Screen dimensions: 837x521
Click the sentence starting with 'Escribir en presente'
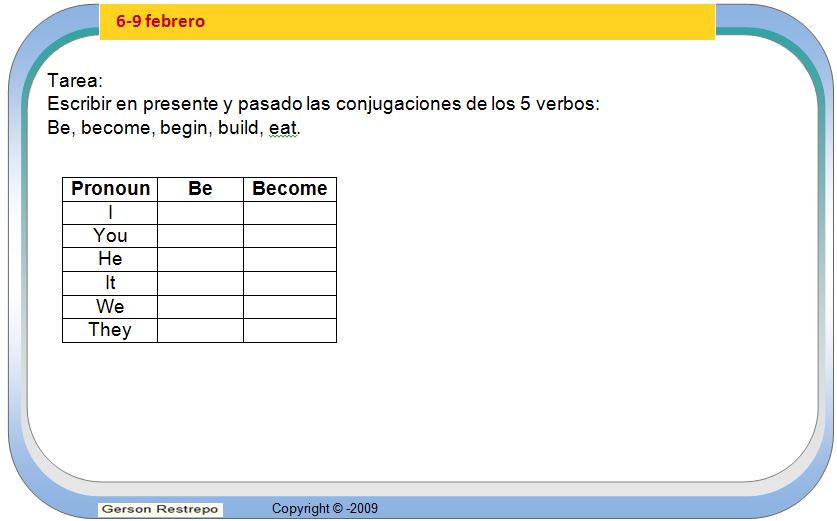point(323,104)
